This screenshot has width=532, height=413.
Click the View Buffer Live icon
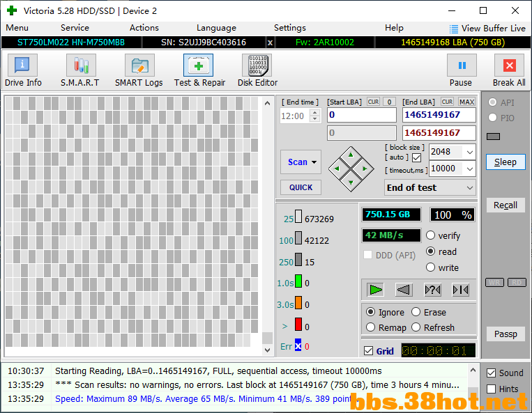pyautogui.click(x=454, y=29)
